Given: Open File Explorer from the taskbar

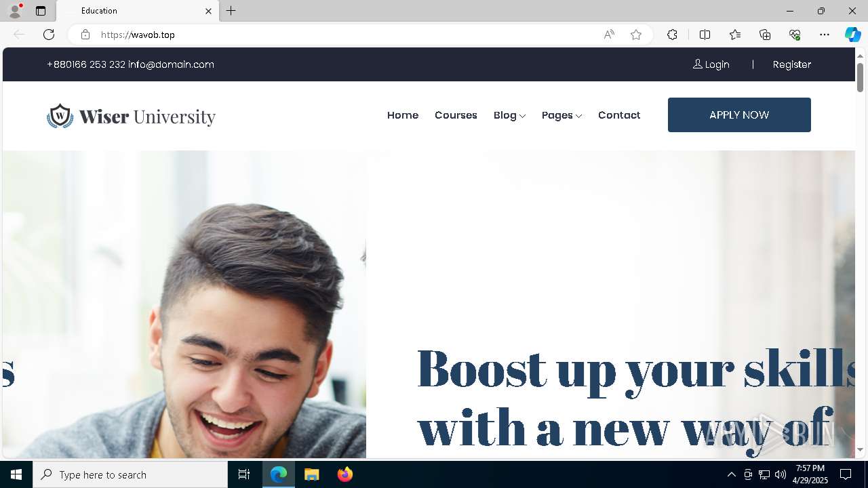Looking at the screenshot, I should point(311,474).
